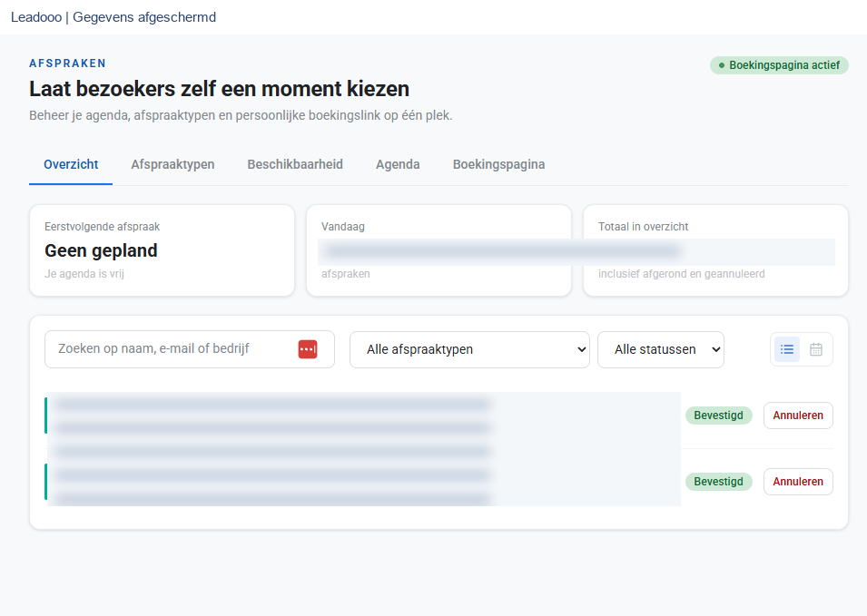Viewport: 867px width, 616px height.
Task: Click the Je agenda is vrij text
Action: [84, 274]
